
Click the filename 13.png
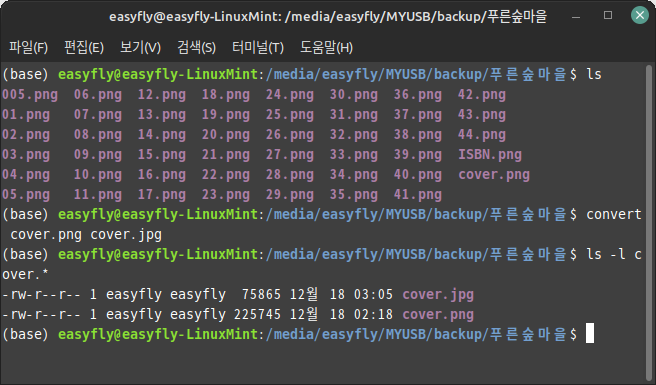coord(162,115)
